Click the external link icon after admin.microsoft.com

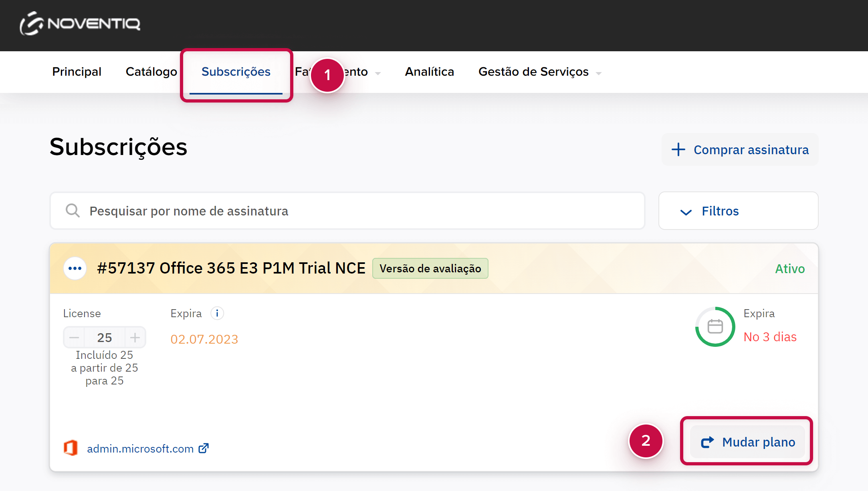point(204,448)
